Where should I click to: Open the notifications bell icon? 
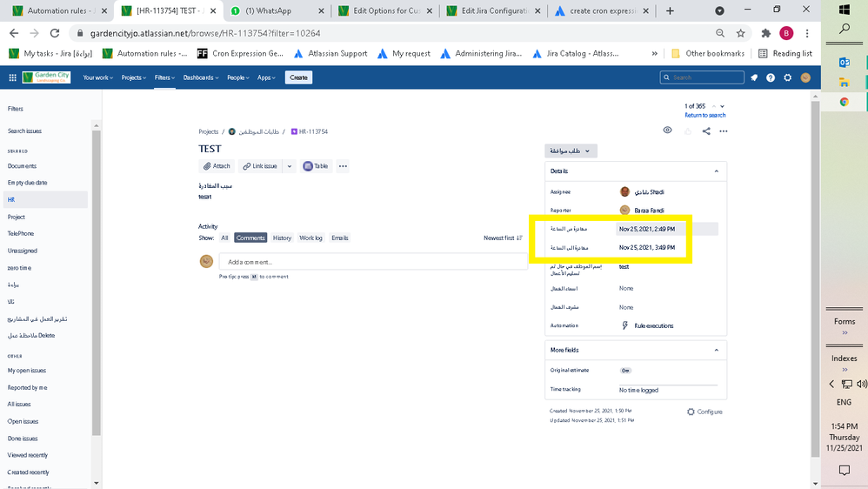point(754,77)
